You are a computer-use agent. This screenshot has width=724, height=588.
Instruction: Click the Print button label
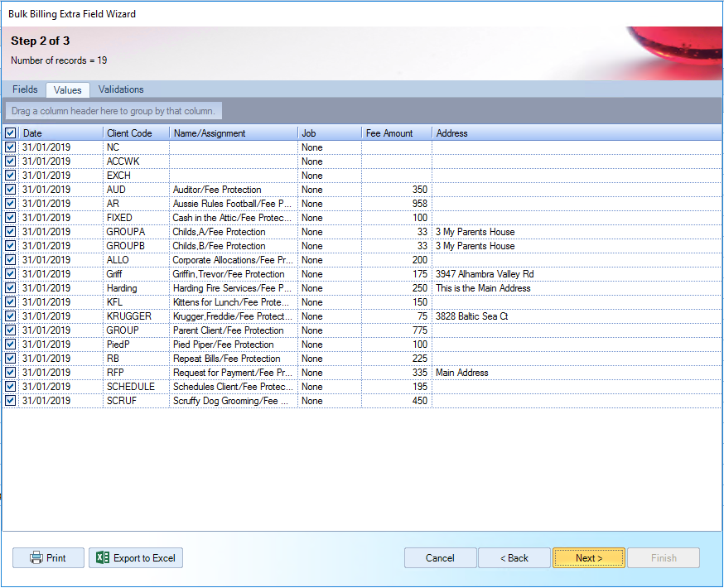point(56,558)
